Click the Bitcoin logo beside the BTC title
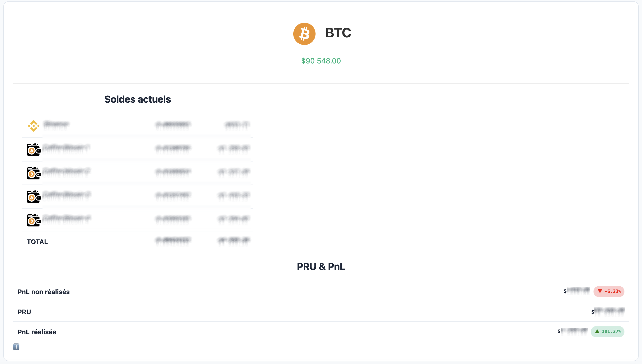Viewport: 642px width, 364px height. coord(304,34)
